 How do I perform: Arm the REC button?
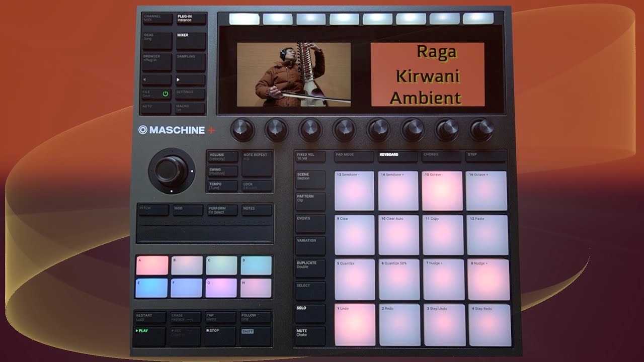(184, 336)
